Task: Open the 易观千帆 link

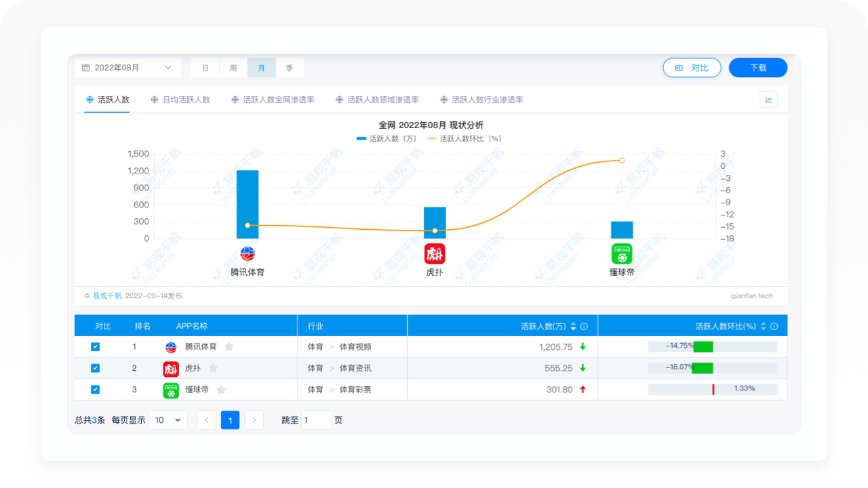Action: coord(107,296)
